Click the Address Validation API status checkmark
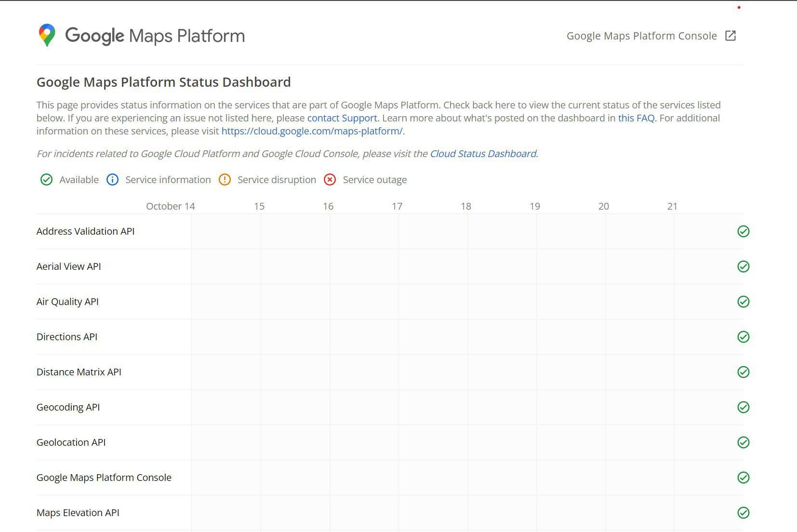The width and height of the screenshot is (797, 532). pyautogui.click(x=744, y=231)
